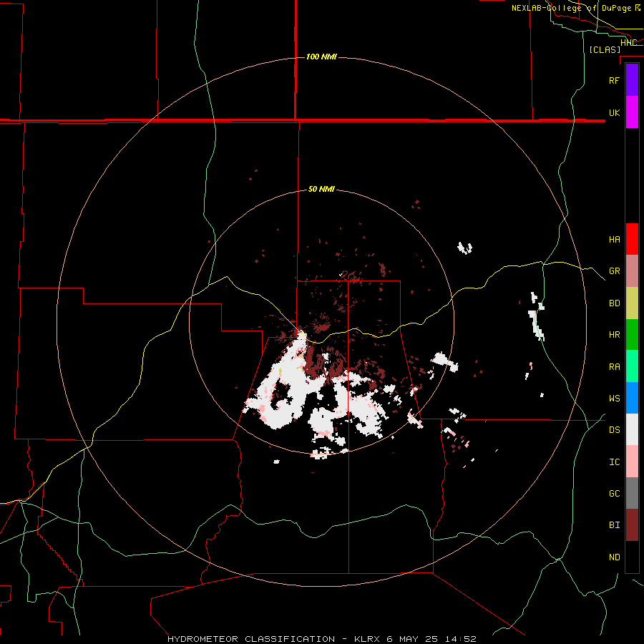Click the RF legend label
The width and height of the screenshot is (644, 644).
(x=614, y=81)
